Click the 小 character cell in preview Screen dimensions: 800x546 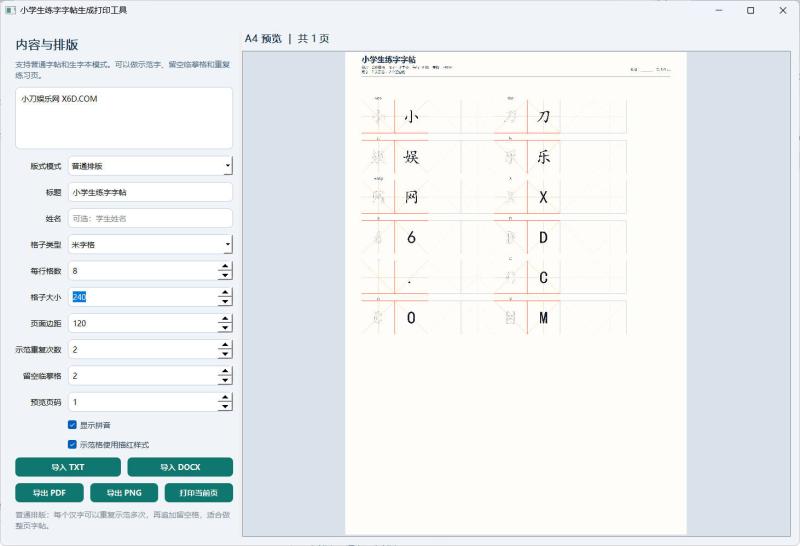click(411, 117)
